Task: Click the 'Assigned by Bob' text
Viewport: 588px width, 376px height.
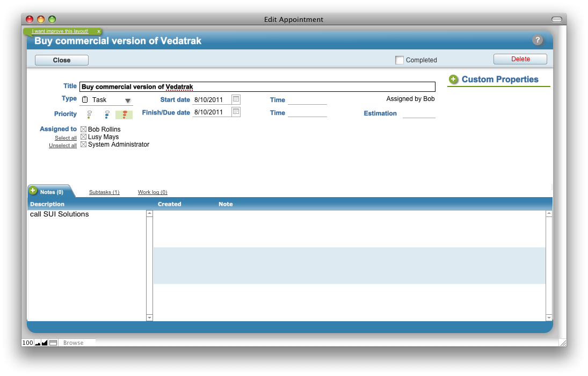Action: coord(410,99)
